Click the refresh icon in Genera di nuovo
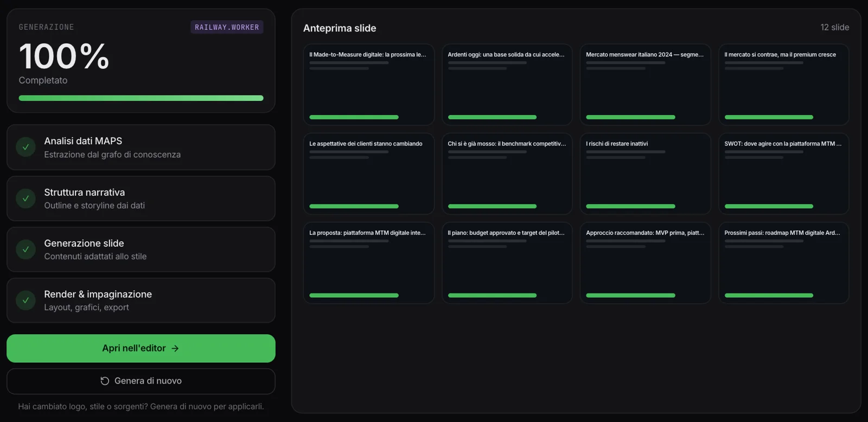Image resolution: width=868 pixels, height=422 pixels. (x=105, y=381)
